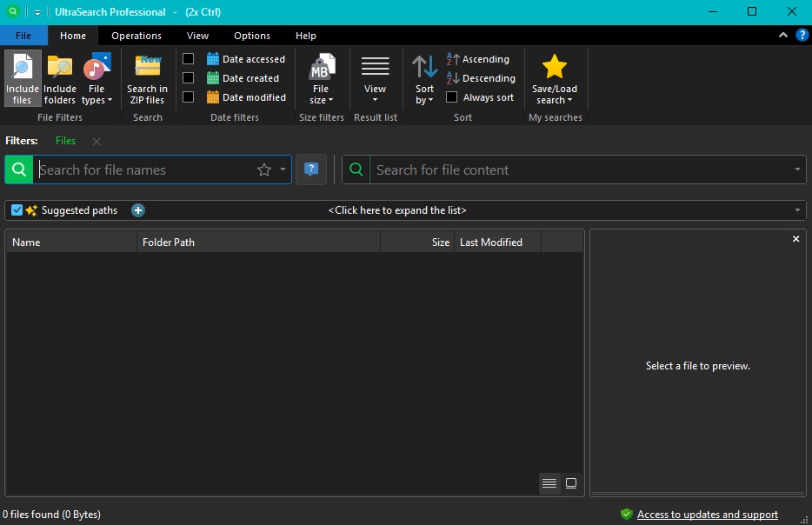Switch to the details list view icon
The height and width of the screenshot is (525, 812).
pyautogui.click(x=549, y=483)
